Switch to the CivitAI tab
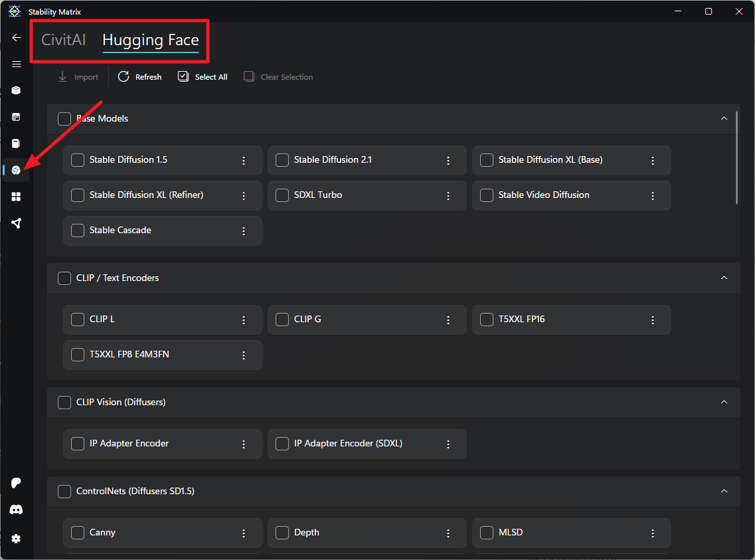755x560 pixels. (64, 39)
